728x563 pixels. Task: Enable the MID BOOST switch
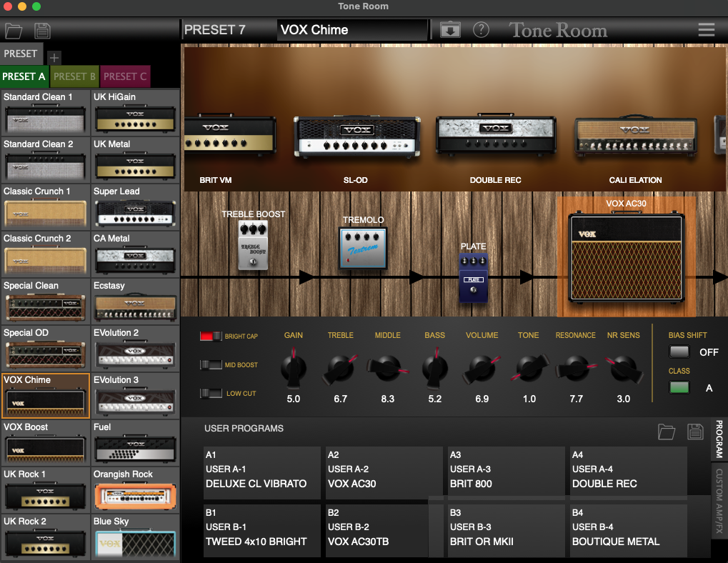(211, 364)
